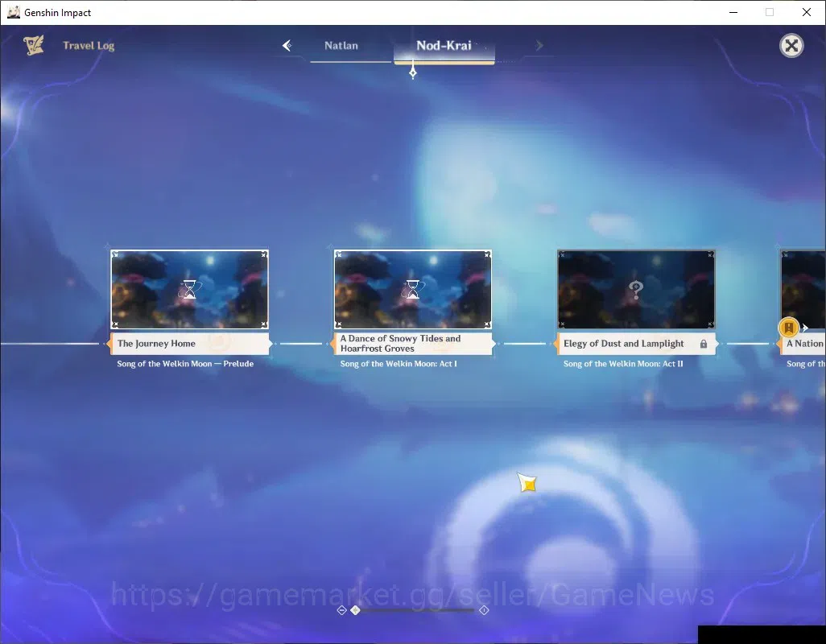Image resolution: width=826 pixels, height=644 pixels.
Task: Click question mark on Elegy of Dust thumbnail
Action: (x=636, y=289)
